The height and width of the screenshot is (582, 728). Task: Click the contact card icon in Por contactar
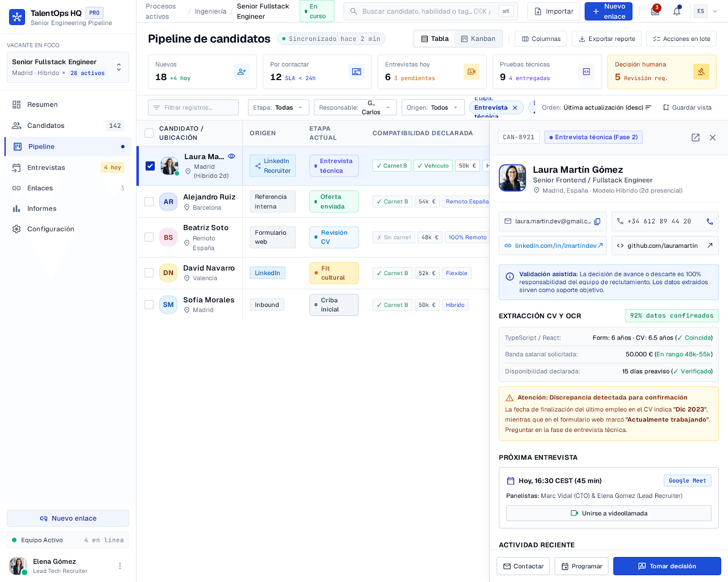point(357,72)
